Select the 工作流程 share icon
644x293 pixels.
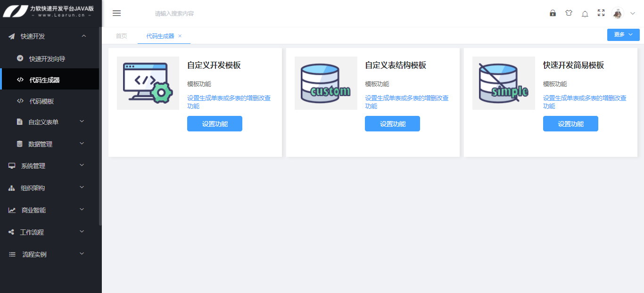pos(11,232)
